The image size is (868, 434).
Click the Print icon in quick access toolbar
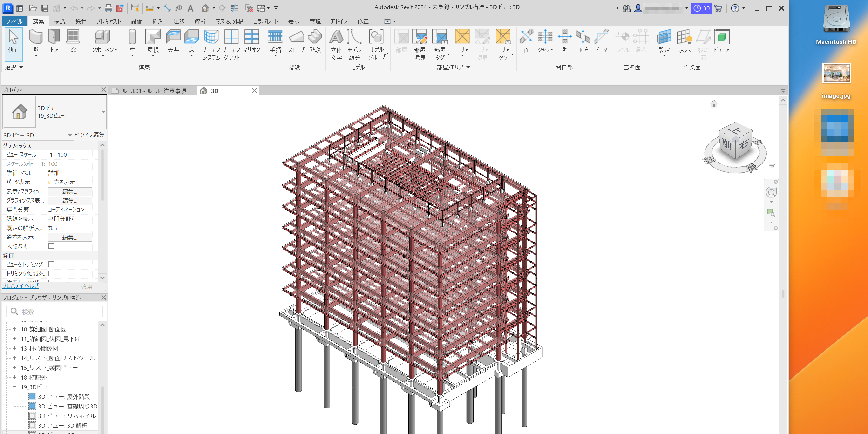coord(108,8)
